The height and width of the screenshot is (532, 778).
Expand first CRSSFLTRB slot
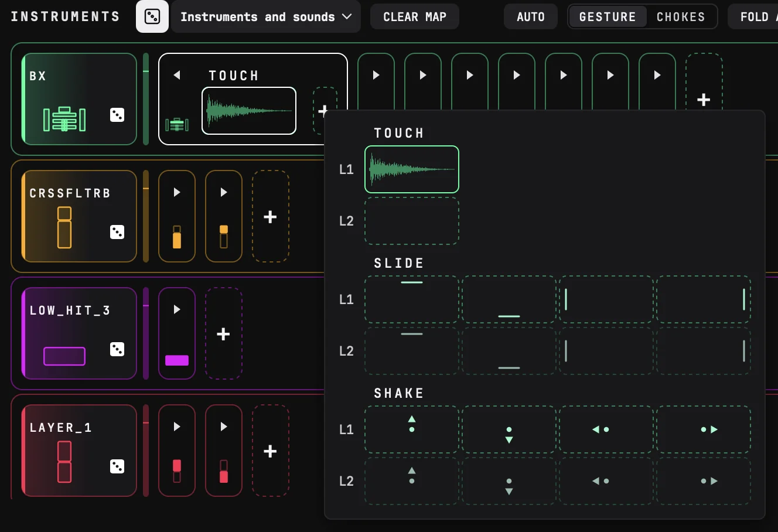[177, 192]
